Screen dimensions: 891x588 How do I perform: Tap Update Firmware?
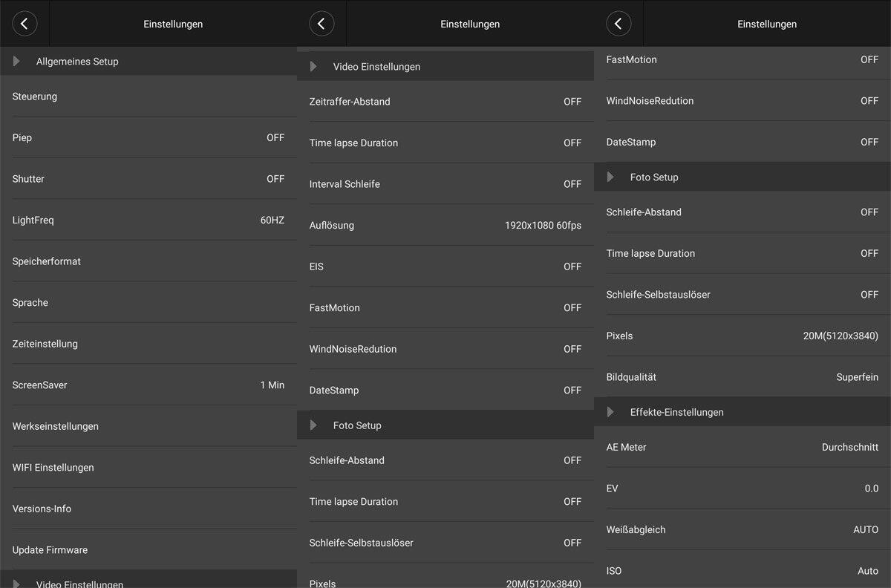point(148,550)
